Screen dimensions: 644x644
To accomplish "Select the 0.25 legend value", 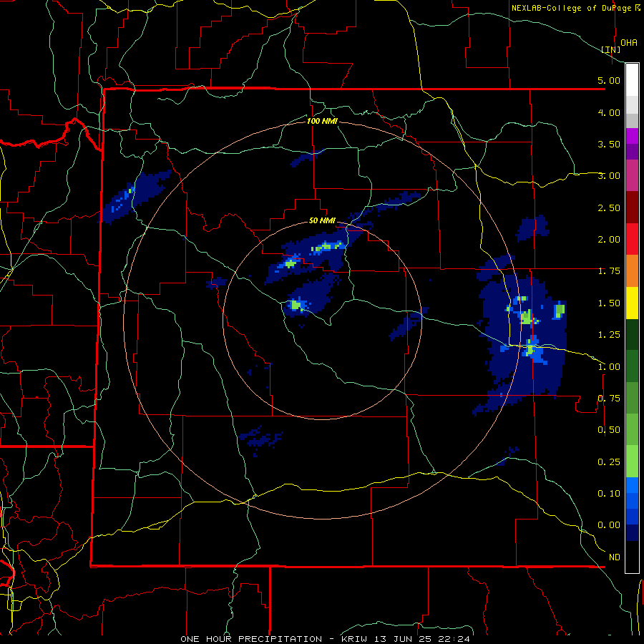I will coord(609,462).
